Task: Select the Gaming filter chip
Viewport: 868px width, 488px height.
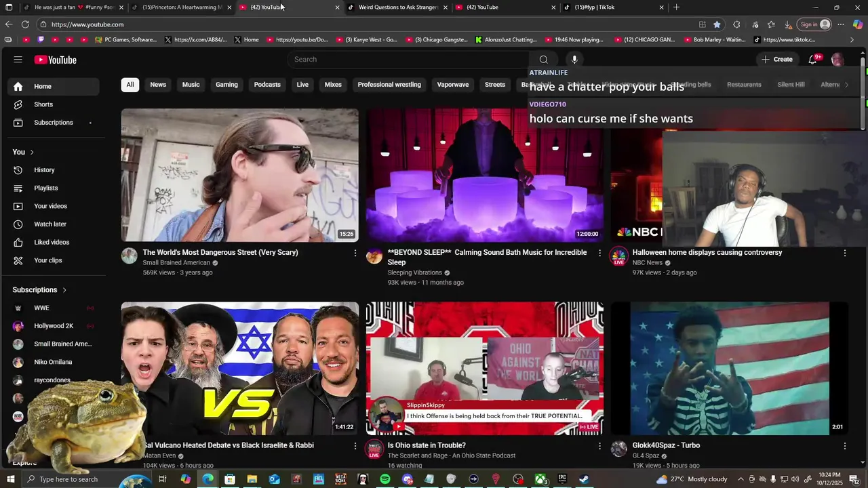Action: (226, 85)
